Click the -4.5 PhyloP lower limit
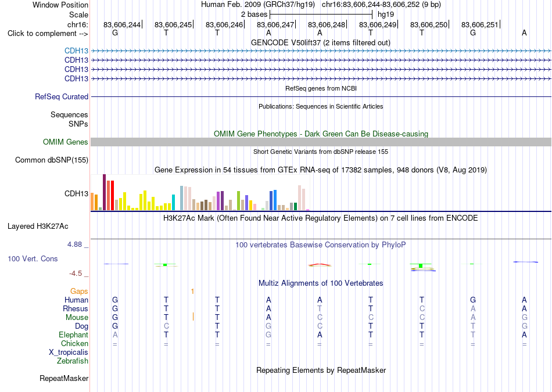This screenshot has height=392, width=552. click(76, 274)
